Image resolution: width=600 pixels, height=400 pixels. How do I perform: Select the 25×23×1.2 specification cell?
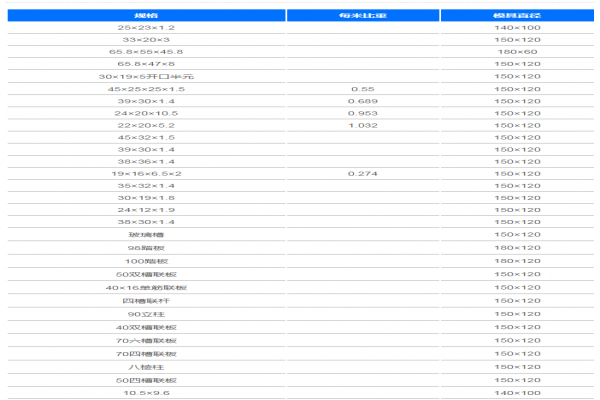[147, 28]
